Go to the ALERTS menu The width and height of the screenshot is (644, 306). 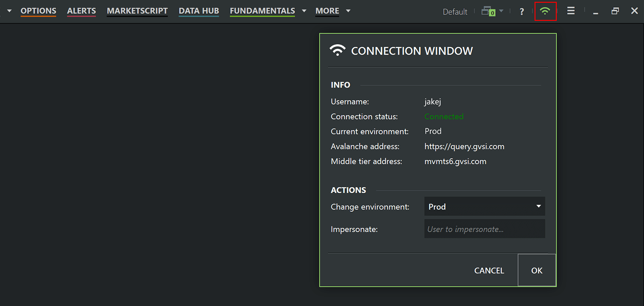tap(81, 11)
